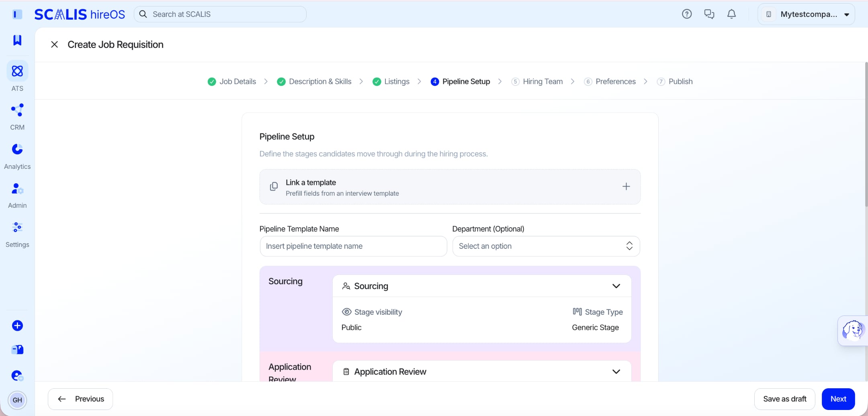Collapse the Sourcing stage chevron

click(x=616, y=286)
